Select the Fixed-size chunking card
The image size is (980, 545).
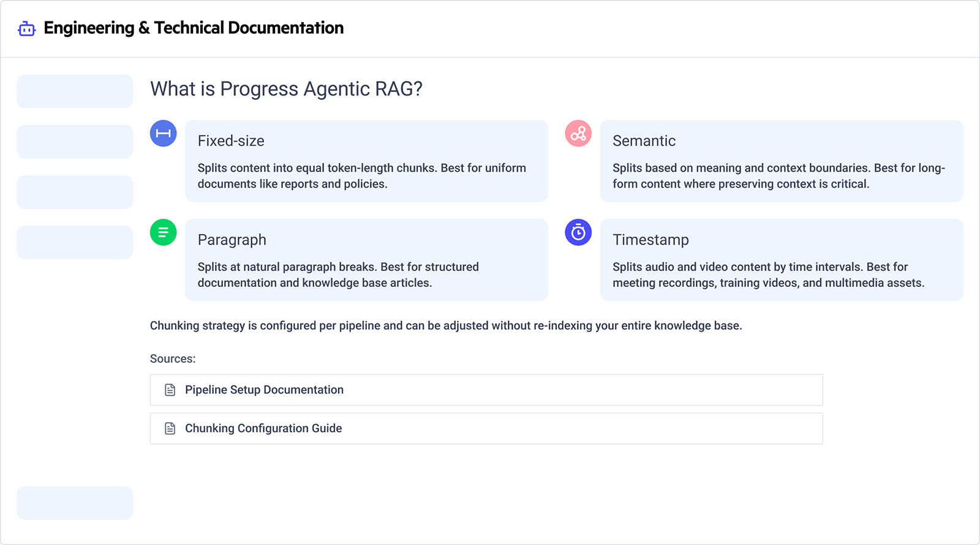coord(366,161)
